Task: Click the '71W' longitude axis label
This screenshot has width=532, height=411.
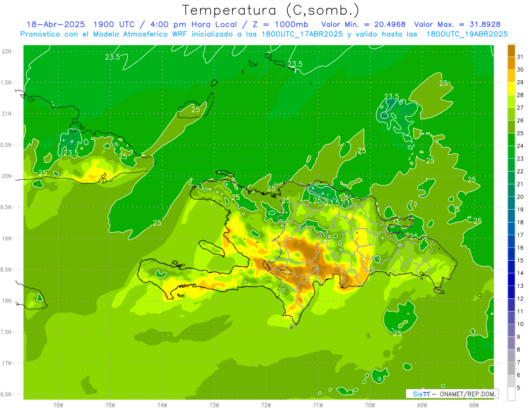Action: (x=318, y=405)
